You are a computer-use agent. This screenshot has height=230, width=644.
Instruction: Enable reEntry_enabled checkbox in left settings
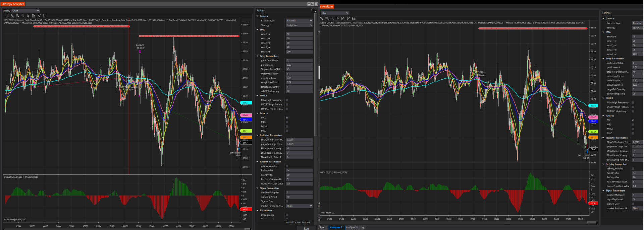click(x=287, y=166)
